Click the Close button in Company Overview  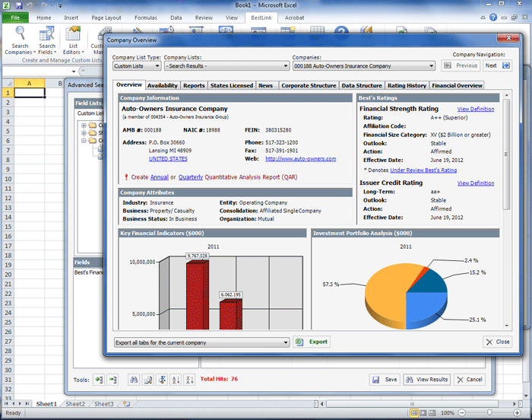tap(498, 342)
